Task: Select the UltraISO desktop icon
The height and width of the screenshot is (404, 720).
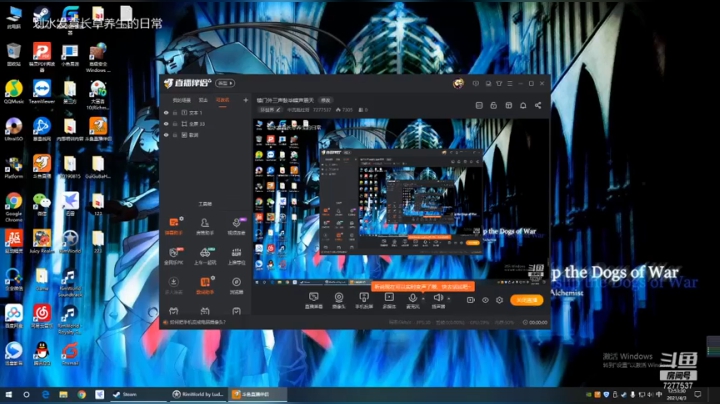Action: click(14, 129)
